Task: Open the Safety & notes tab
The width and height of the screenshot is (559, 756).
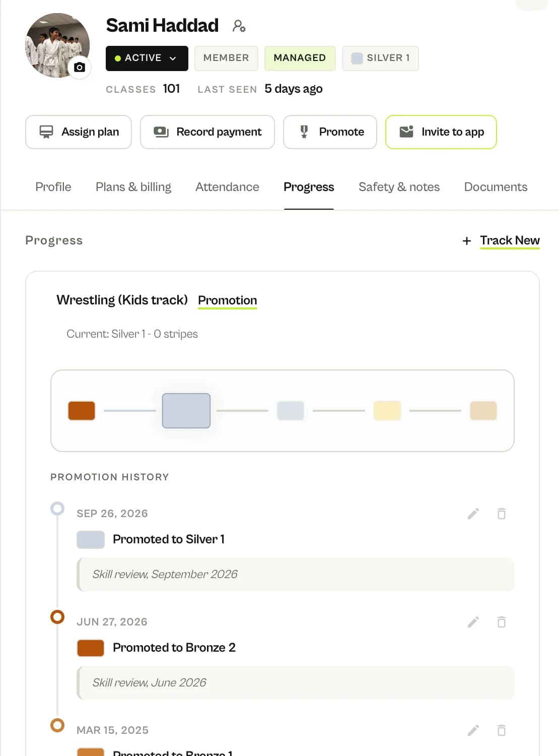Action: pos(399,187)
